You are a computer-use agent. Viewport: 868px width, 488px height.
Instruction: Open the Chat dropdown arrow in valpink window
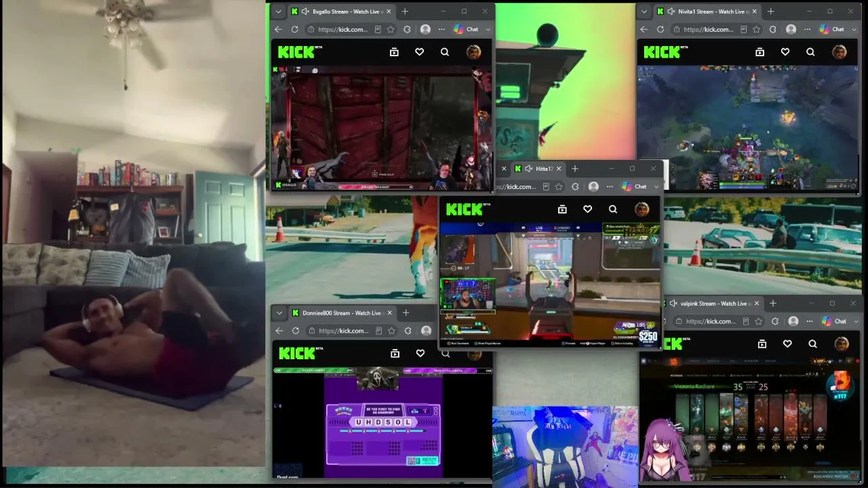click(855, 321)
